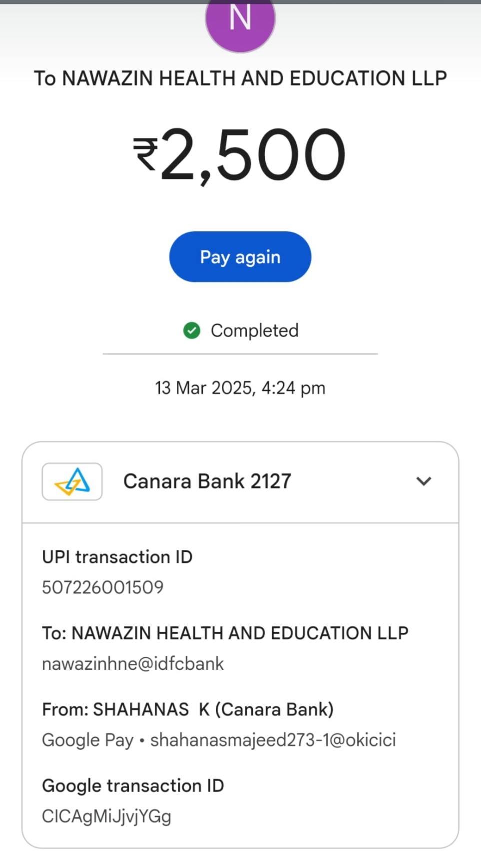Tap the Completed status text

(254, 331)
